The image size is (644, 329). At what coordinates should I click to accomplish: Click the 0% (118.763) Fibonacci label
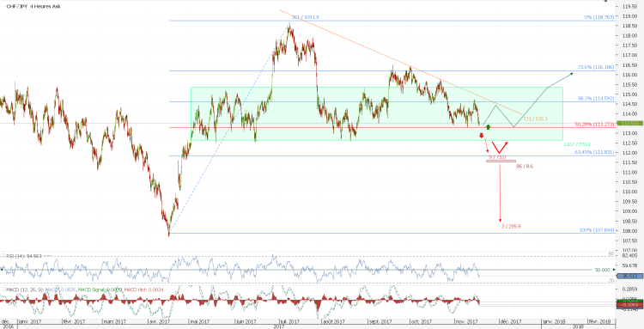tap(598, 17)
